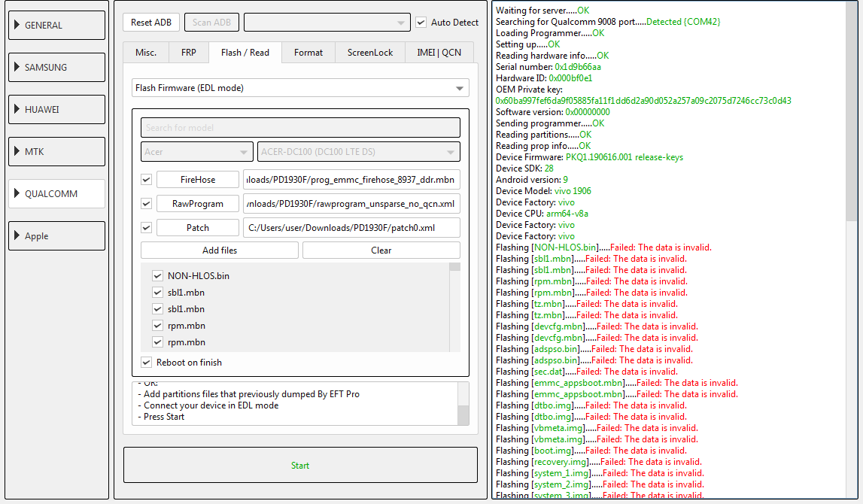Select the Flash / Read tab
Image resolution: width=863 pixels, height=504 pixels.
click(245, 52)
